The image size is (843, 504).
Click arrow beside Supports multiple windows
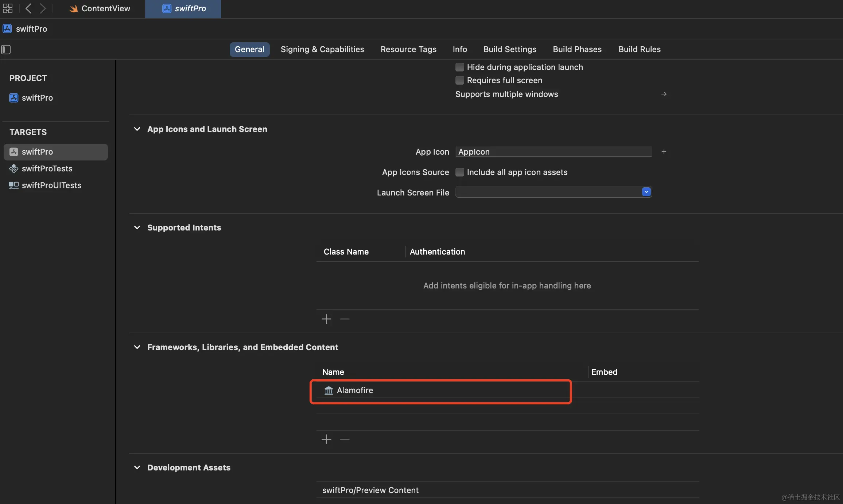[x=664, y=94]
